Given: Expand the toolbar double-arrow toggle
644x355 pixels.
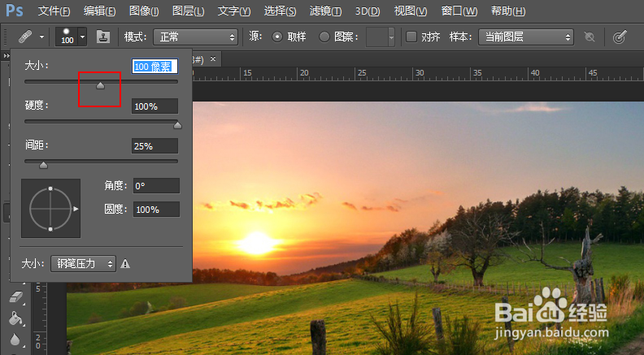Looking at the screenshot, I should (x=7, y=55).
